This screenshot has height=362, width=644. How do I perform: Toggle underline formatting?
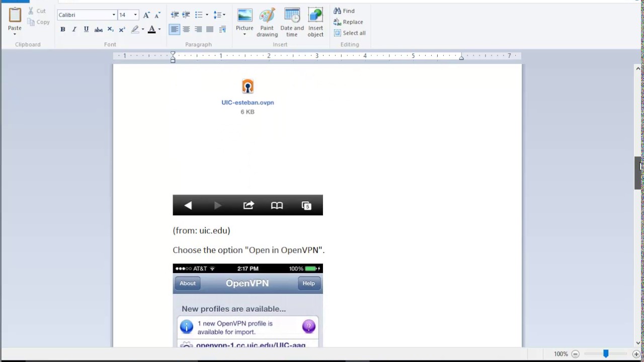point(86,30)
